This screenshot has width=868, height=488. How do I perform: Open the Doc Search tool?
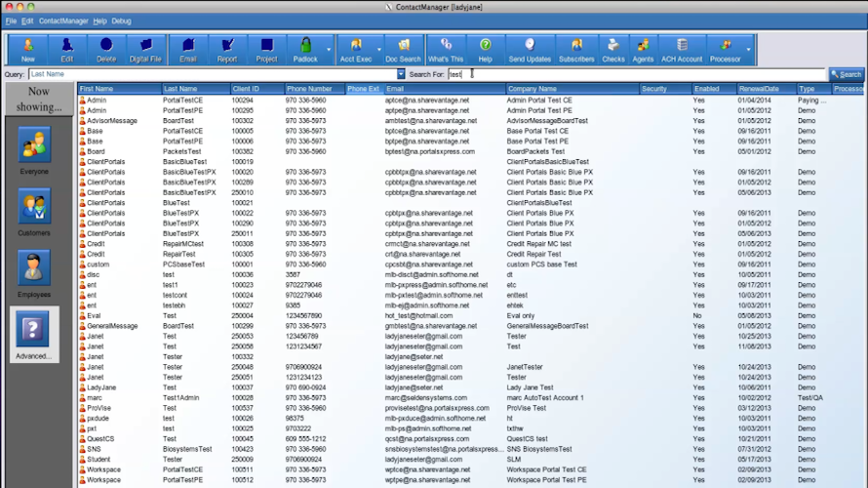coord(403,50)
